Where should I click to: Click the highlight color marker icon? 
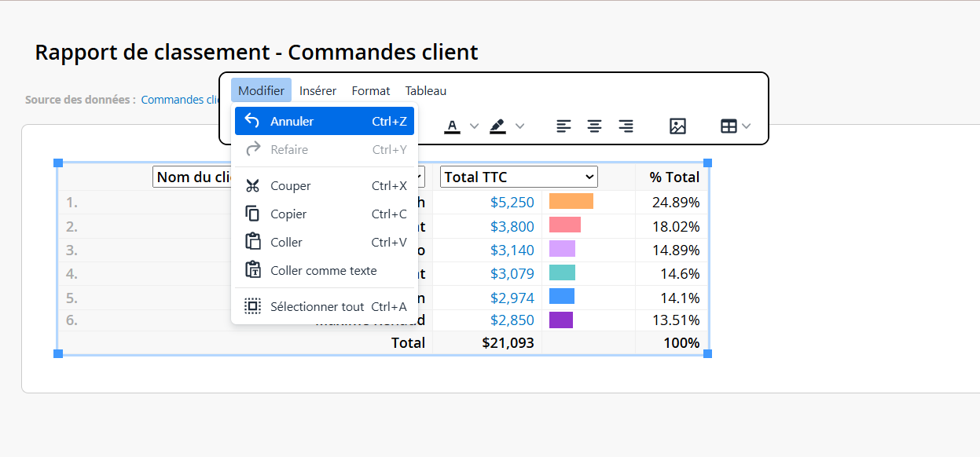click(x=497, y=126)
